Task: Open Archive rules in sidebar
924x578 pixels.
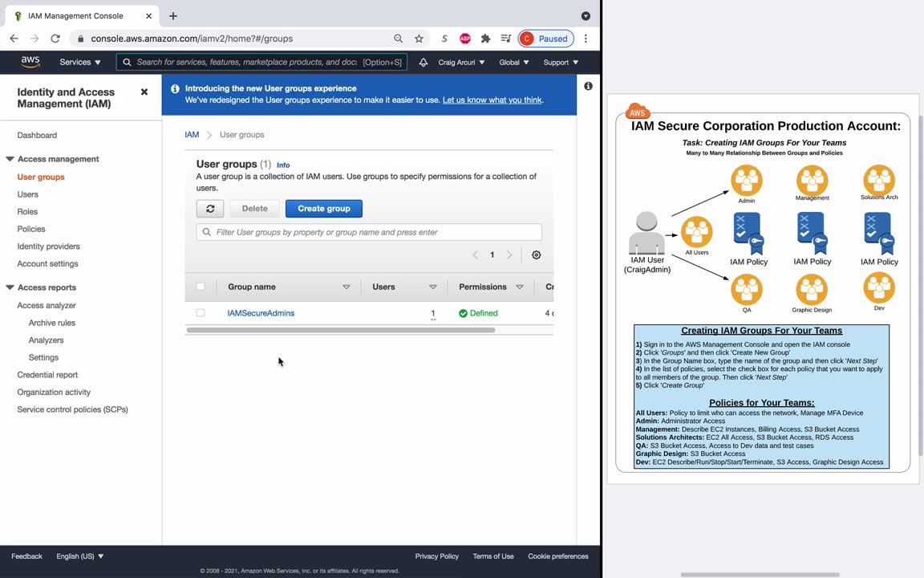Action: coord(52,323)
